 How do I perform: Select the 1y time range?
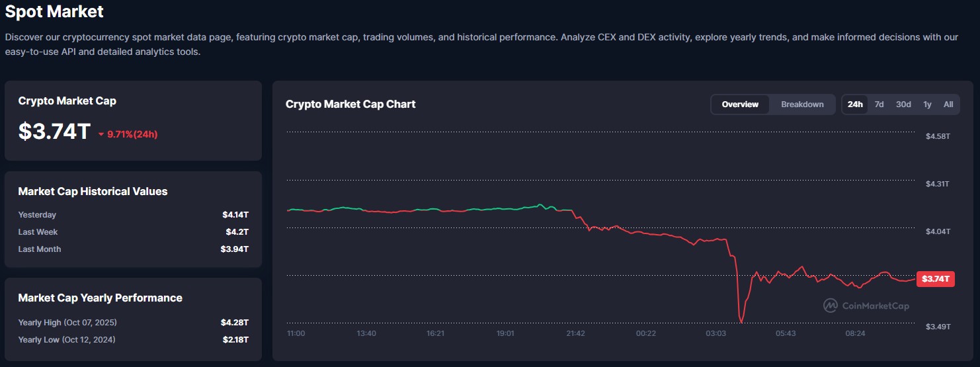[x=927, y=104]
